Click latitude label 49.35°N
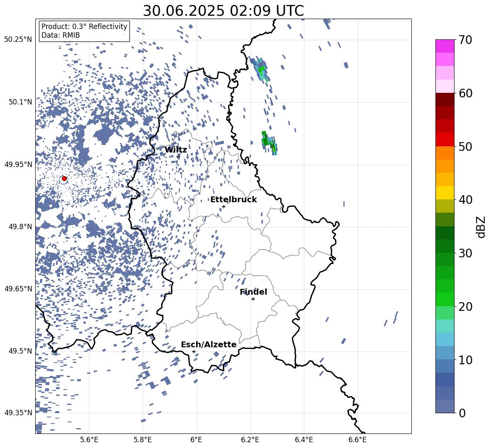Viewport: 491px width, 448px height. tap(18, 413)
